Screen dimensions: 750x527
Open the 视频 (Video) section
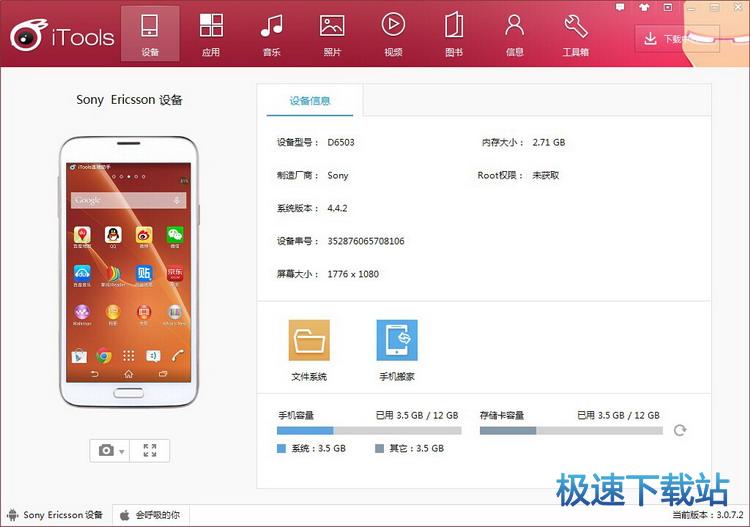(x=393, y=34)
